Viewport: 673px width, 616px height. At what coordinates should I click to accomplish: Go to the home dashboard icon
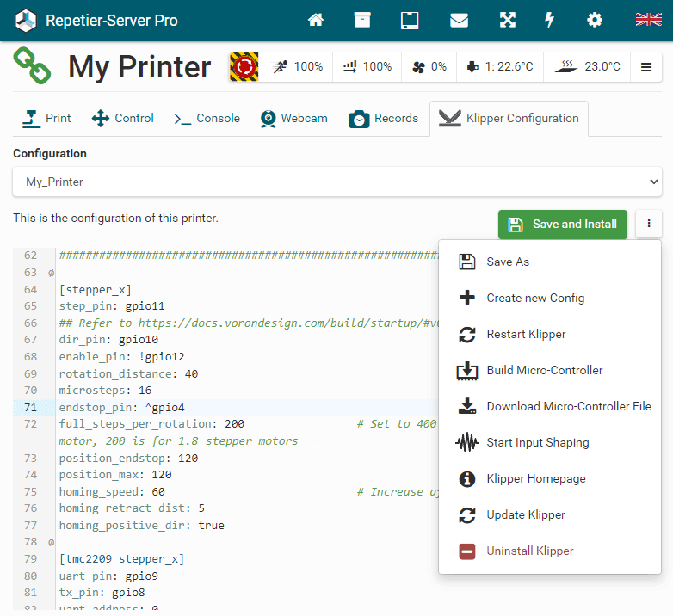[x=316, y=20]
